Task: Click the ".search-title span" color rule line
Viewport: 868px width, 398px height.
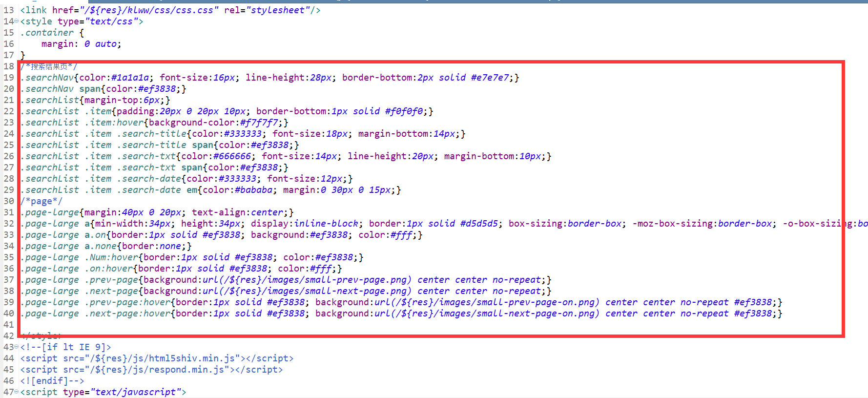Action: [x=160, y=145]
